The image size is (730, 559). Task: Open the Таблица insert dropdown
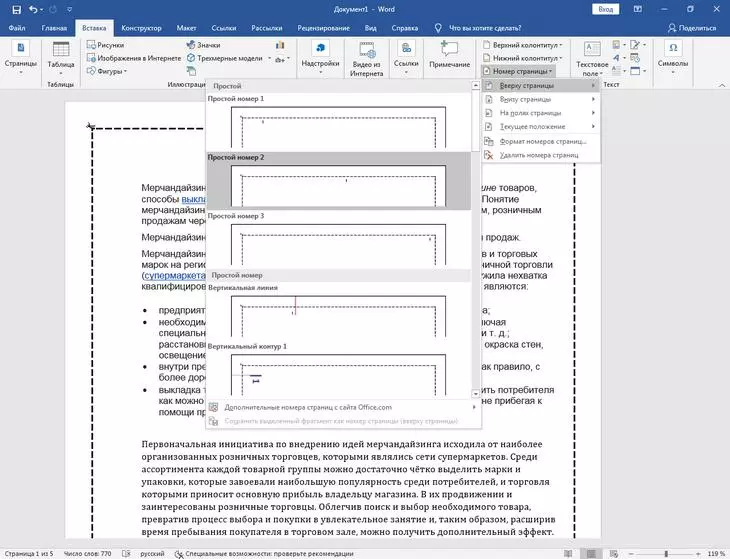[x=61, y=58]
